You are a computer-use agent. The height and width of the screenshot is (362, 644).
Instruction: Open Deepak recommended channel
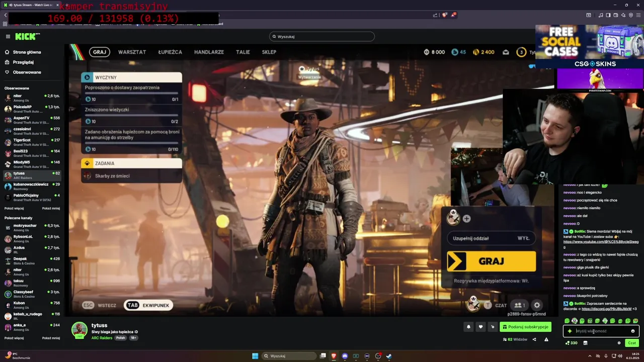32,260
